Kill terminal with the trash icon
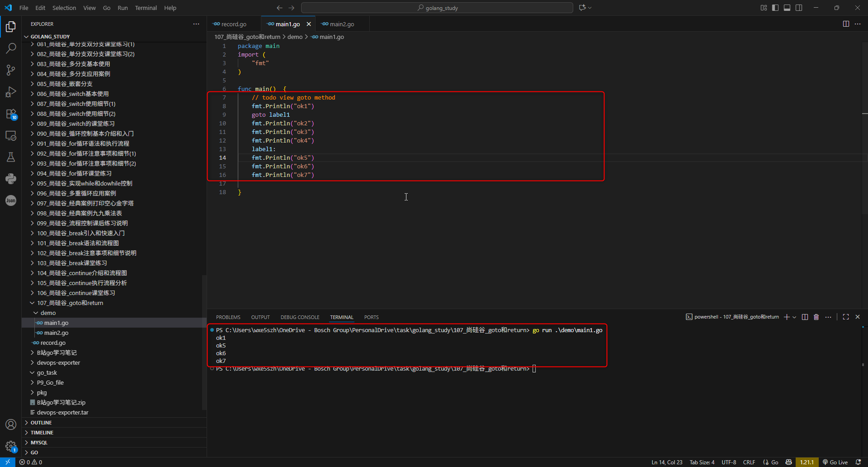 click(816, 317)
